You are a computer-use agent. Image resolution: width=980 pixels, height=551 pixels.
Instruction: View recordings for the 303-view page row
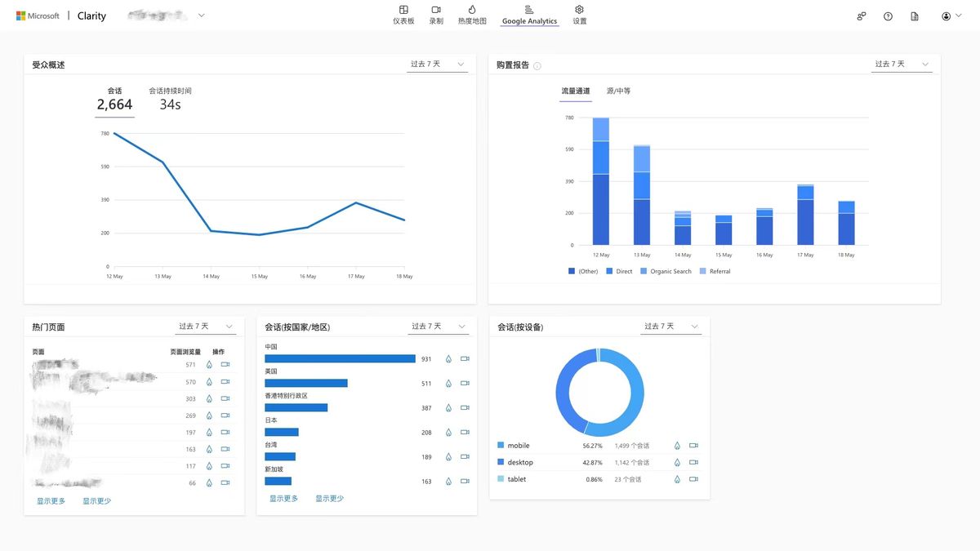coord(225,398)
